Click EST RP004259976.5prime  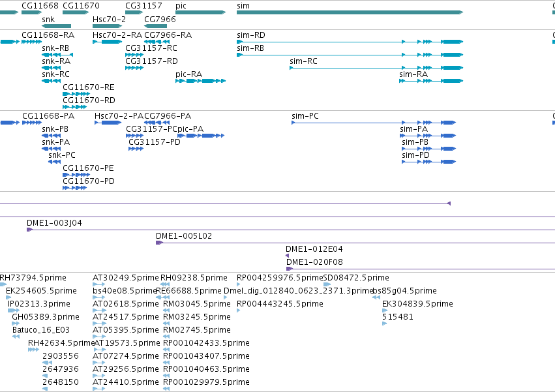[x=239, y=284]
